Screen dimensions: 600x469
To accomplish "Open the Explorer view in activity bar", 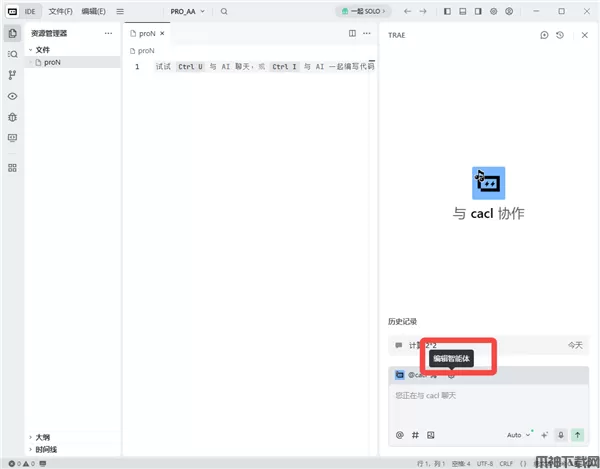I will [12, 33].
